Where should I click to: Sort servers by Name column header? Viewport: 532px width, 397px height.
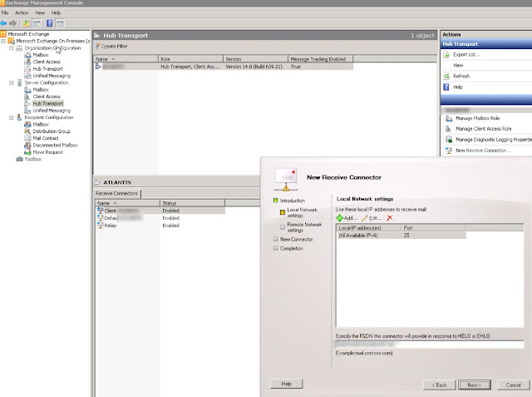click(126, 59)
